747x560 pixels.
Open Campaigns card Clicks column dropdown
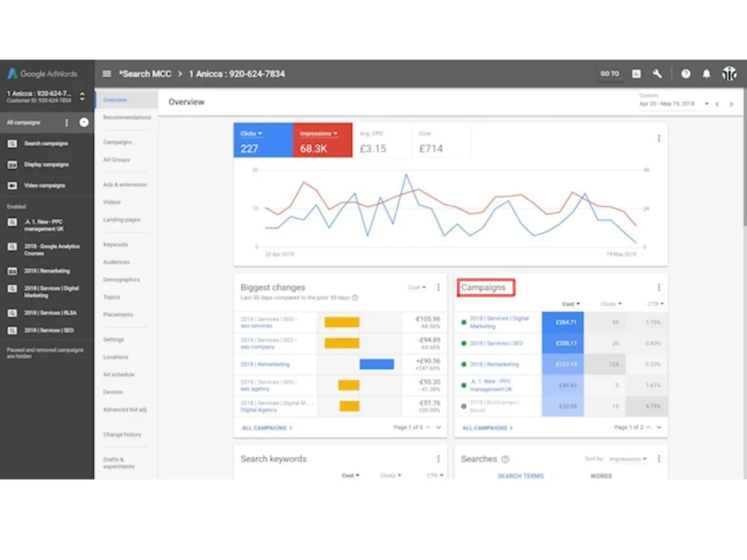point(611,304)
